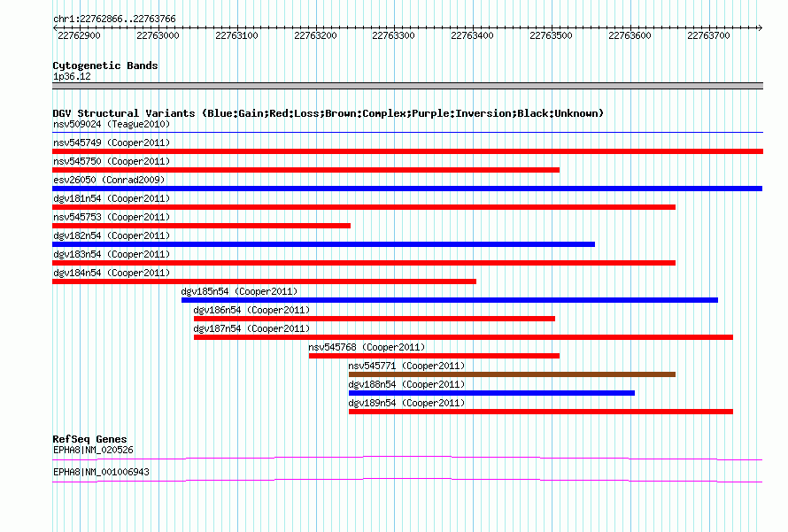
Task: Click the 1p36.12 band label
Action: pyautogui.click(x=72, y=76)
